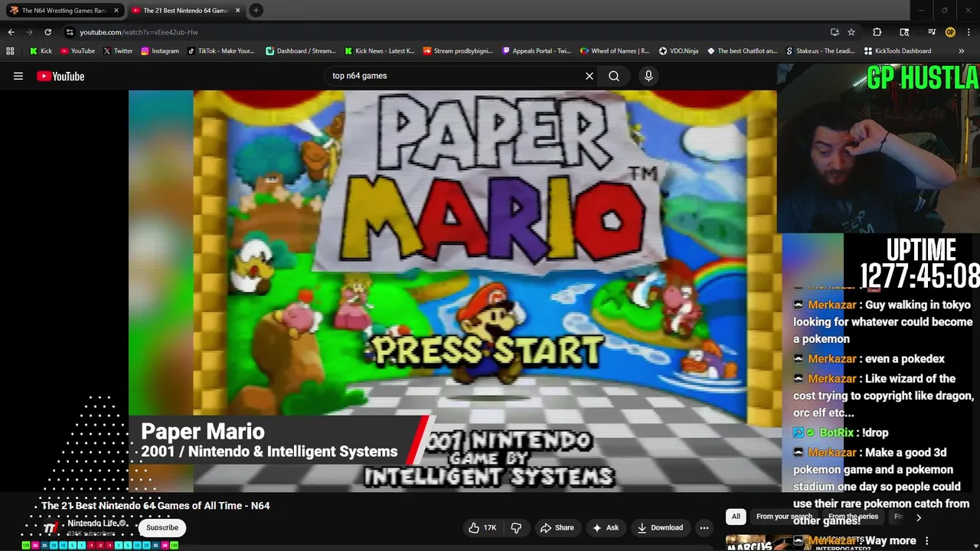
Task: Reload the current page
Action: tap(47, 32)
